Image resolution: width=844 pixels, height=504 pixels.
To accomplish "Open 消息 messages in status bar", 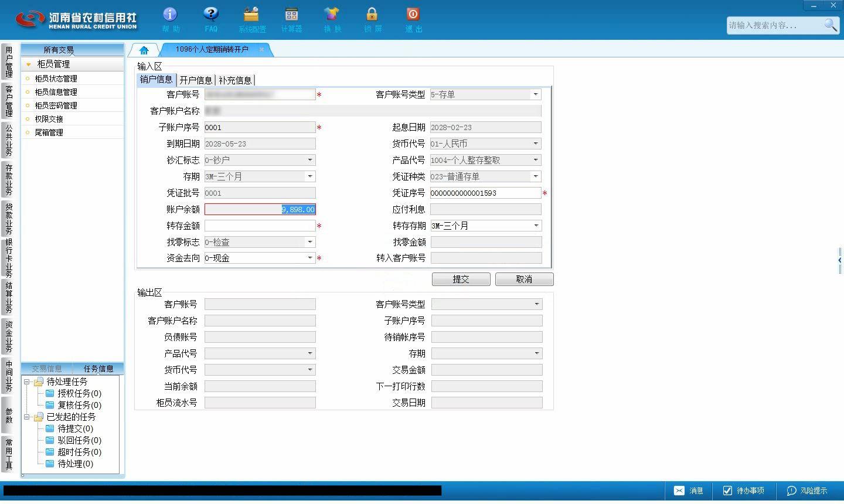I will point(689,491).
